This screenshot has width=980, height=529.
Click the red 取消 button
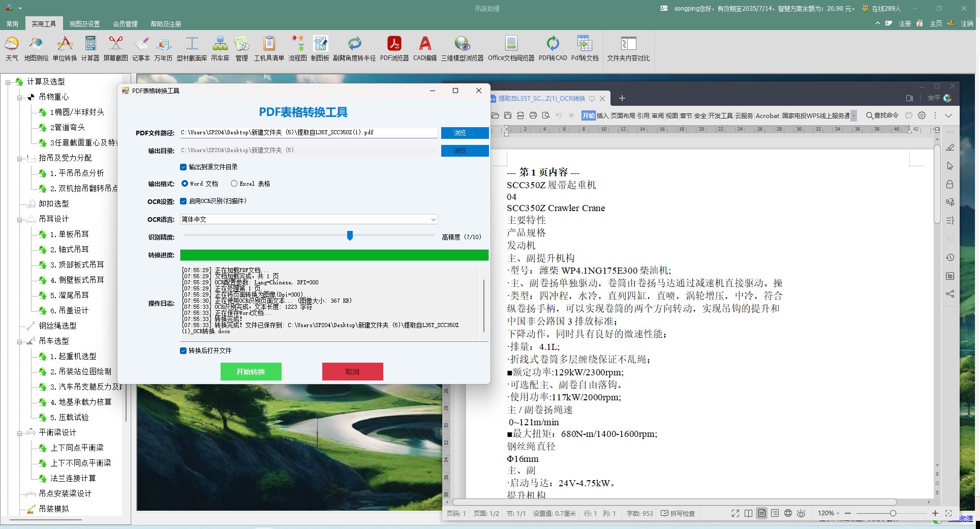coord(353,371)
